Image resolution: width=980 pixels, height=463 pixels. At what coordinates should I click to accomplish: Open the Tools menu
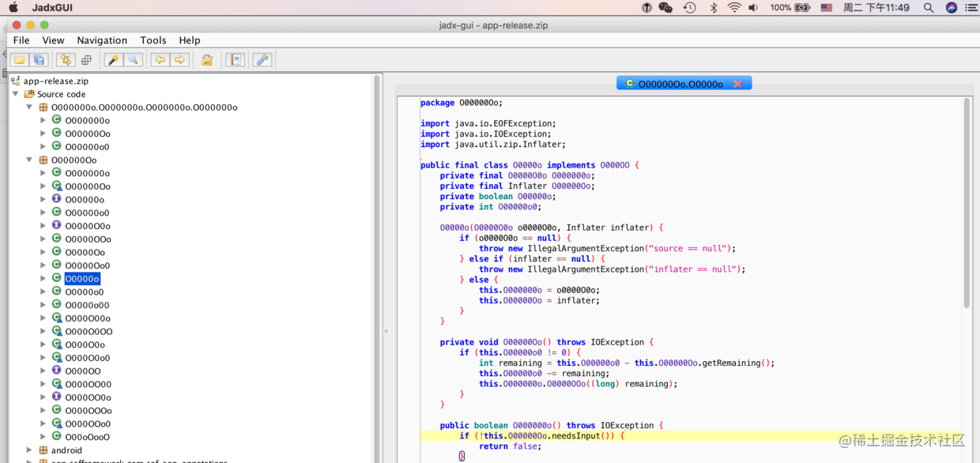(x=153, y=40)
